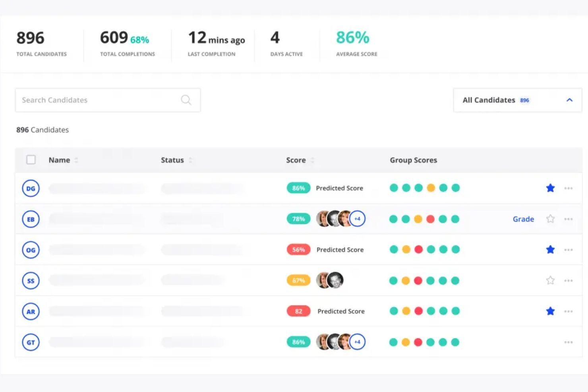The height and width of the screenshot is (392, 588).
Task: Open the three-dot menu for candidate GT
Action: click(568, 342)
